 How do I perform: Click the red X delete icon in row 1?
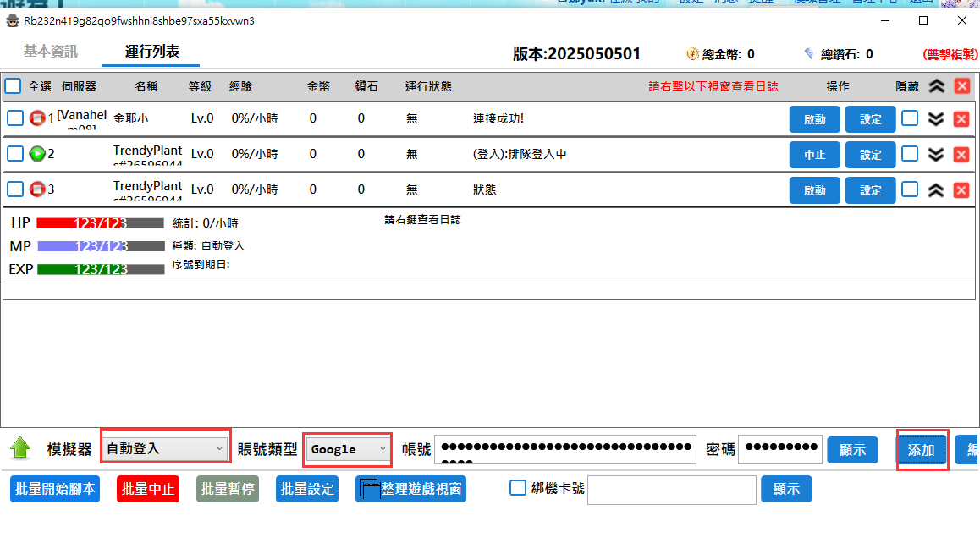pos(961,118)
